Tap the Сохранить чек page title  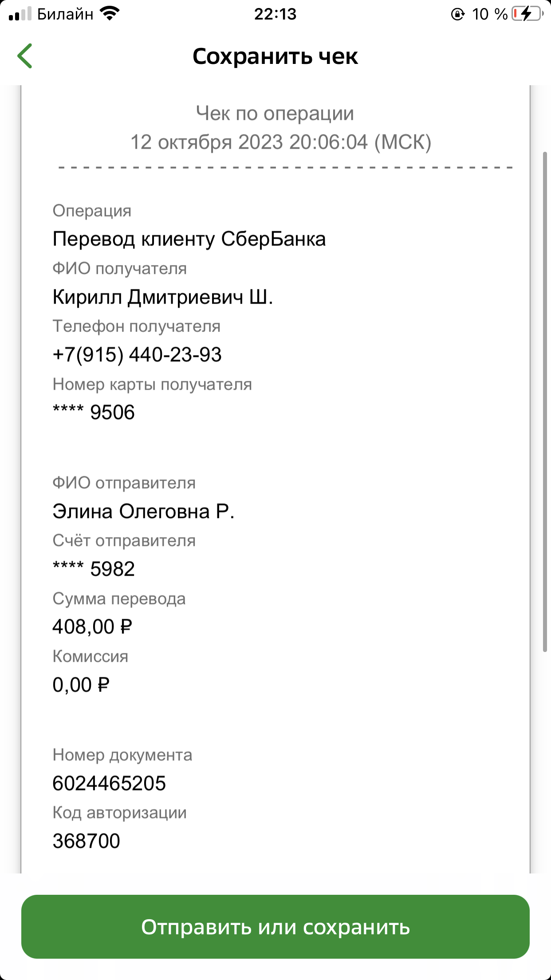(x=275, y=56)
